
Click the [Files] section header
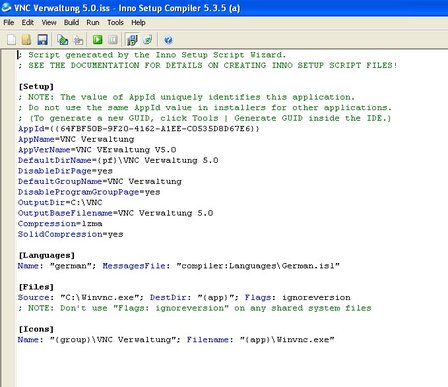pyautogui.click(x=36, y=287)
